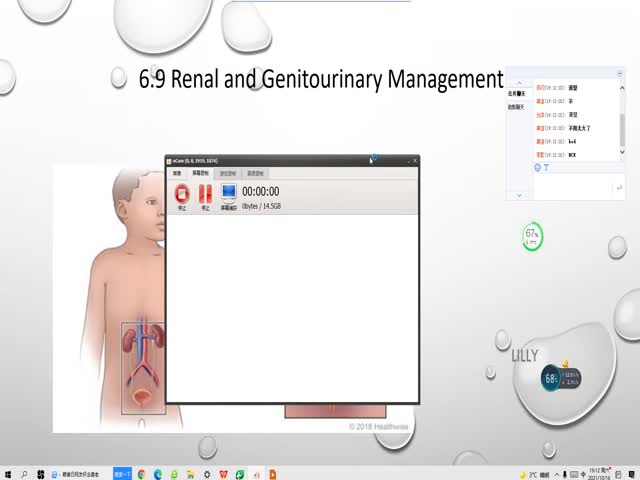Click the 0bytes / 14.5GB size readout
This screenshot has height=480, width=640.
coord(261,206)
